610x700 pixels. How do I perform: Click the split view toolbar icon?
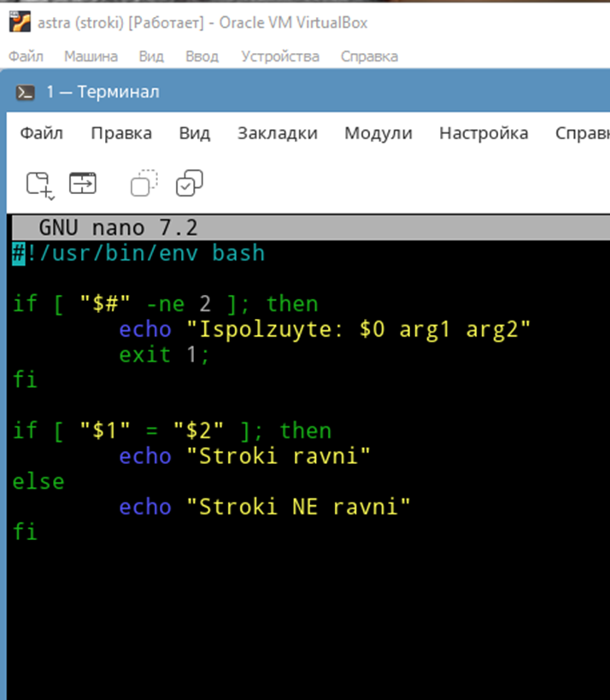click(83, 183)
